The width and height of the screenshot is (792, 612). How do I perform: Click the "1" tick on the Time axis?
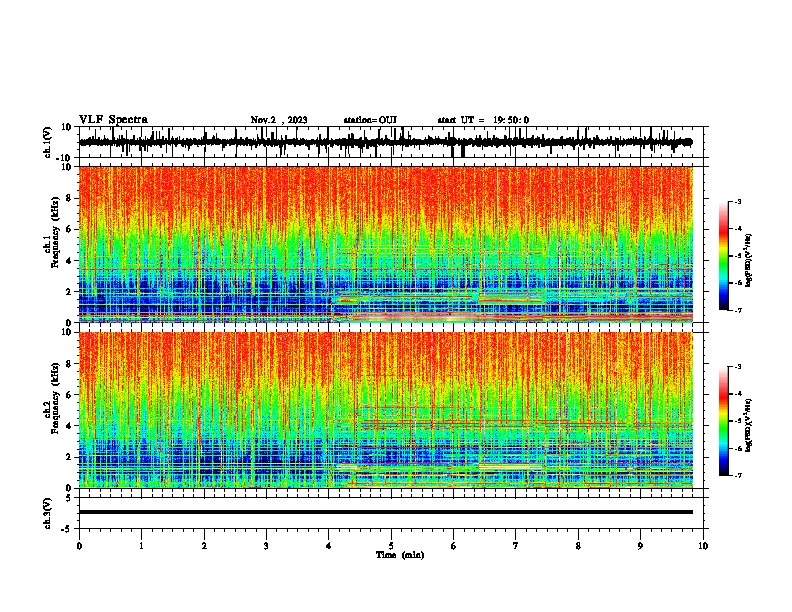pos(141,546)
